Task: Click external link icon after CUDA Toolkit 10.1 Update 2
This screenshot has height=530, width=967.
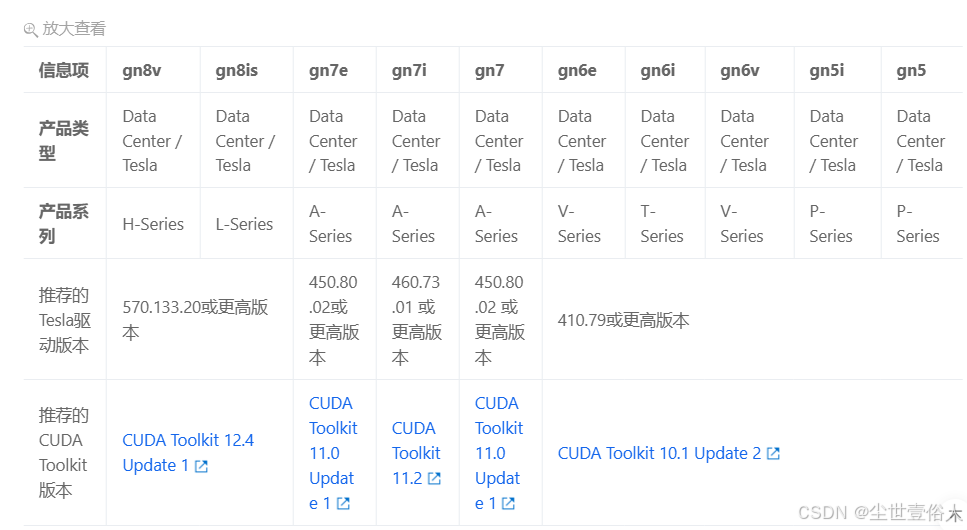Action: (x=773, y=453)
